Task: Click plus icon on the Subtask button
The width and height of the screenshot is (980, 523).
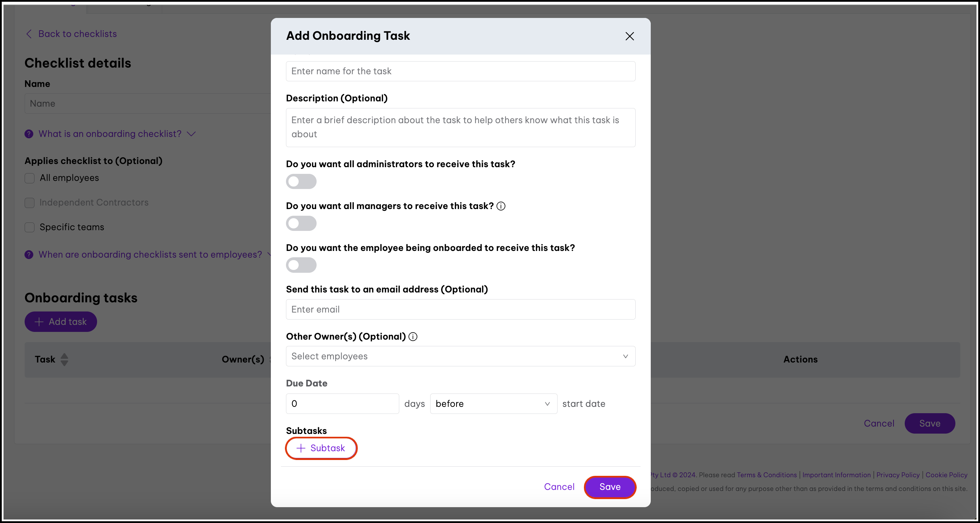Action: click(301, 448)
